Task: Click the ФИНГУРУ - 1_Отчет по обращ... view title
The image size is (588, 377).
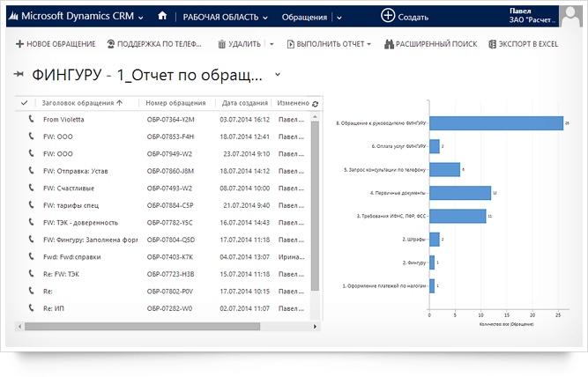Action: coord(147,75)
